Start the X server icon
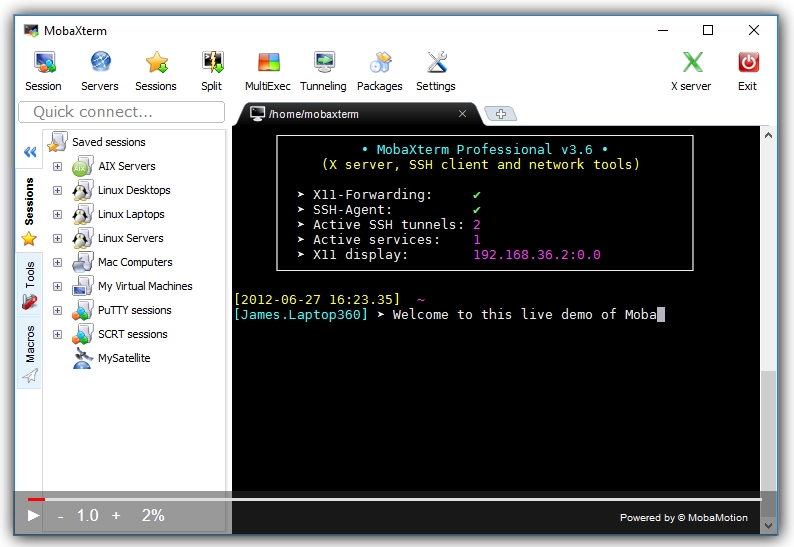The height and width of the screenshot is (547, 794). (691, 64)
